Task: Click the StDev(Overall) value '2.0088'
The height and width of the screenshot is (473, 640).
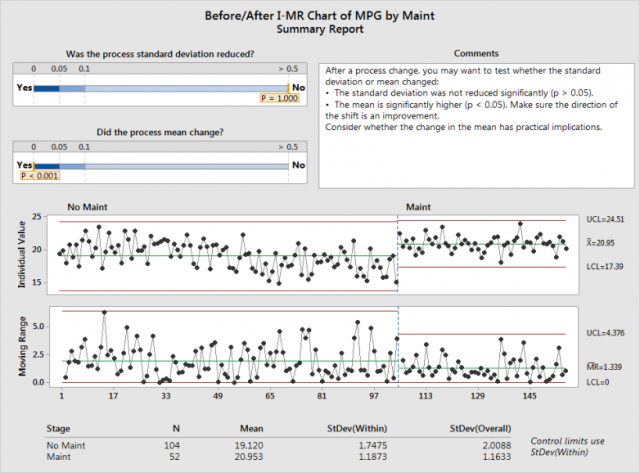Action: coord(497,445)
